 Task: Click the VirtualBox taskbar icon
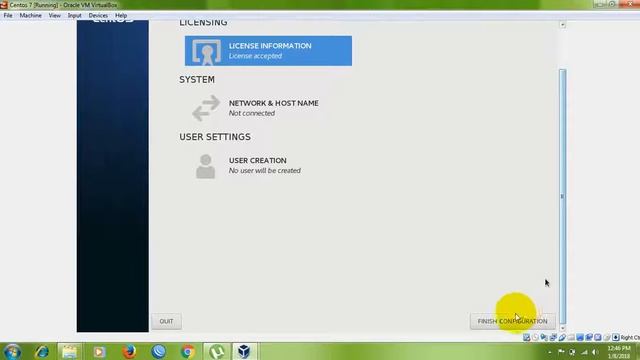pos(244,351)
